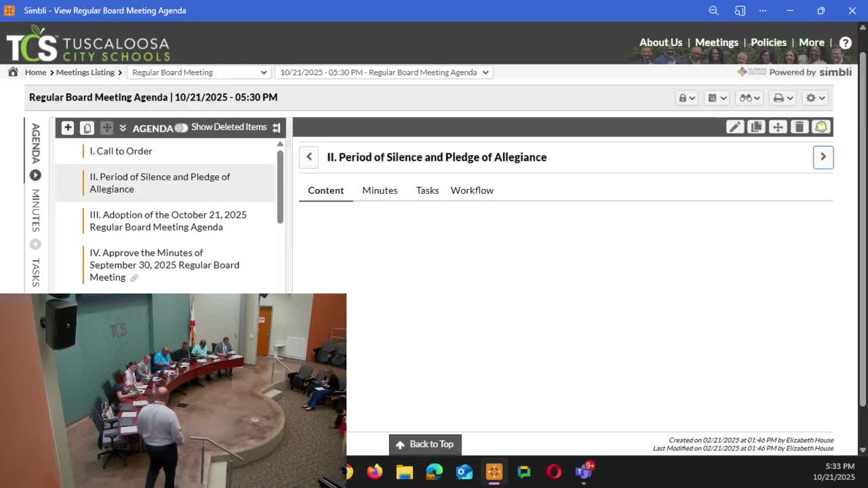This screenshot has width=868, height=488.
Task: Open the binoculars view options dropdown
Action: click(x=749, y=98)
